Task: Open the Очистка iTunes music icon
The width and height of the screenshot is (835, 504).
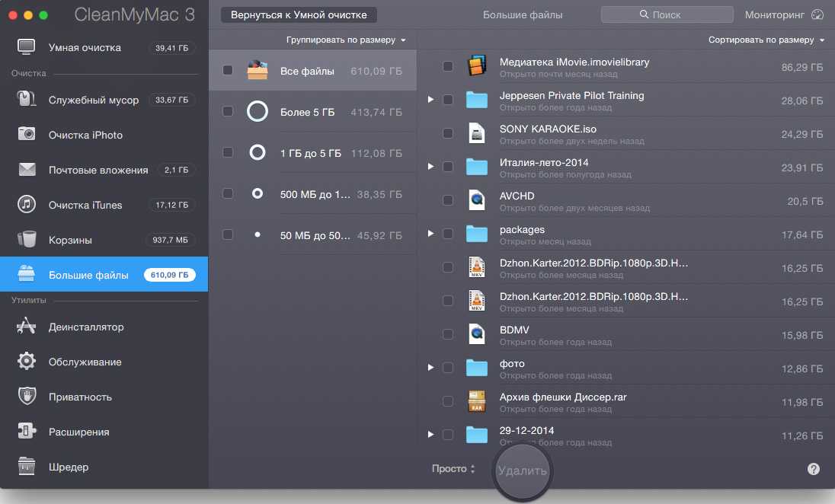Action: [27, 205]
